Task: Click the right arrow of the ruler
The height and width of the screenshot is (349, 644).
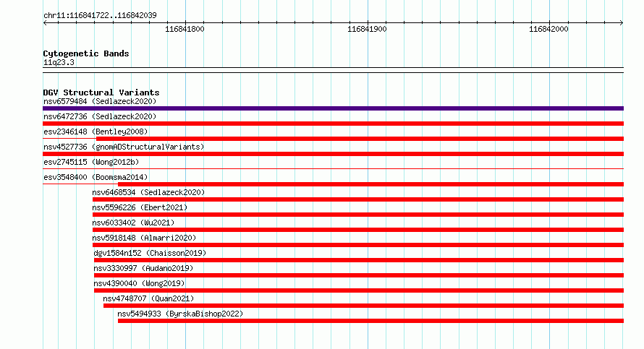Action: coord(622,23)
